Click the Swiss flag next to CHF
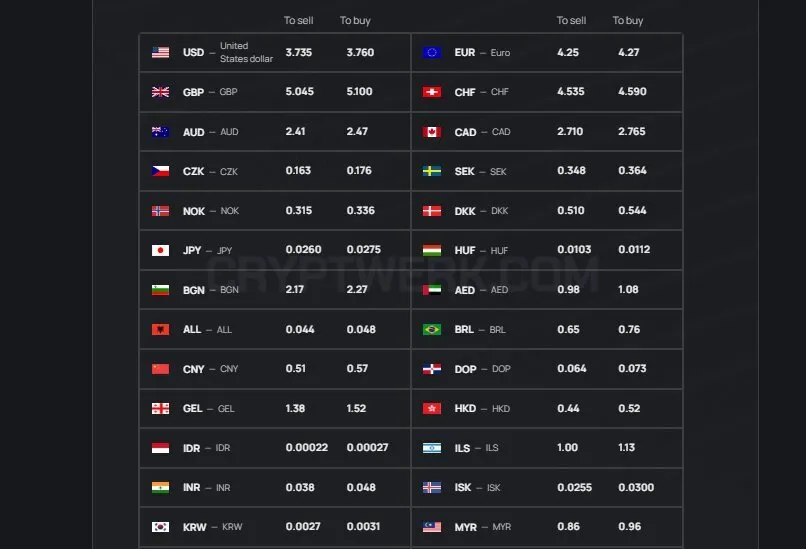This screenshot has width=806, height=549. click(432, 92)
